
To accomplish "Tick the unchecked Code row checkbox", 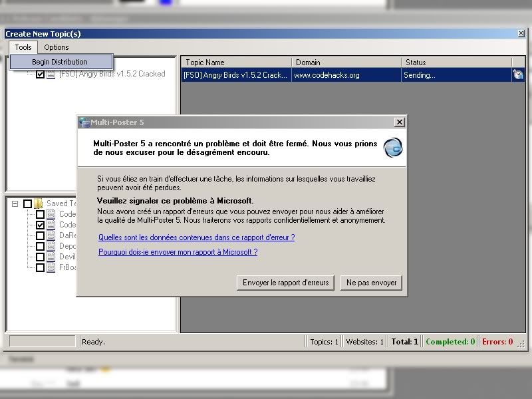I will point(40,214).
